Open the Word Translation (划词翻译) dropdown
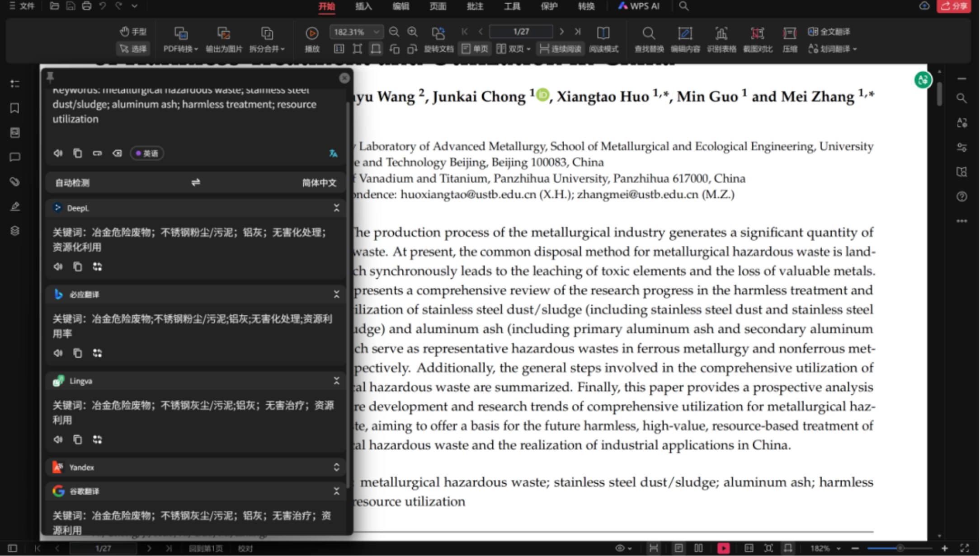 coord(833,49)
